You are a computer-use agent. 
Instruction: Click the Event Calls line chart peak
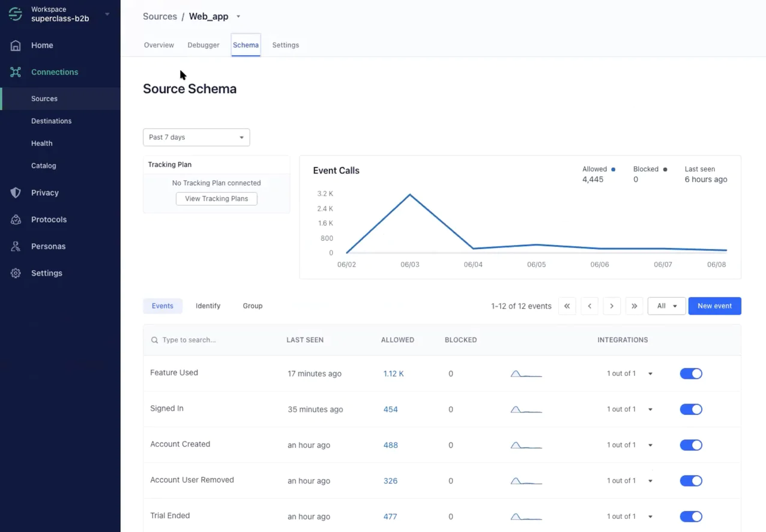(410, 195)
